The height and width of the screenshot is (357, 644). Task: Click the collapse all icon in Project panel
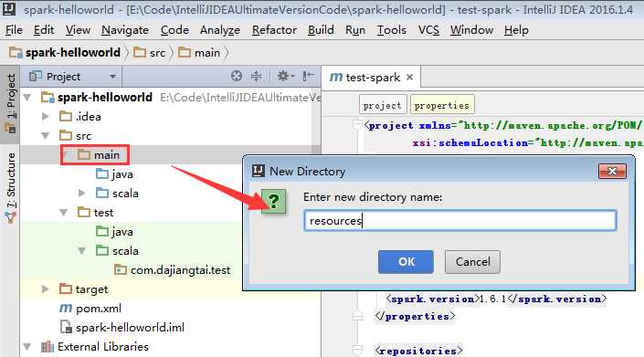[x=256, y=76]
